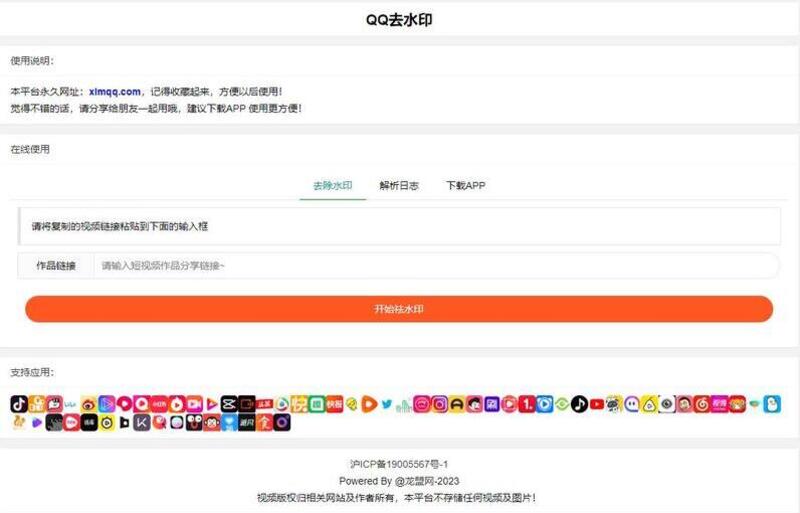Click the purple ring app icon
Screen dimensions: 800x513
[x=282, y=422]
